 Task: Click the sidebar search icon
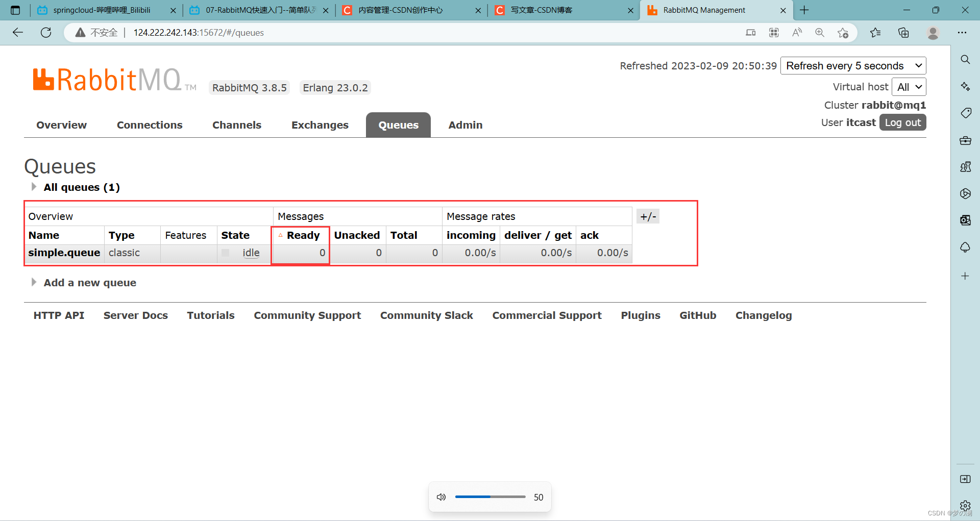[965, 60]
